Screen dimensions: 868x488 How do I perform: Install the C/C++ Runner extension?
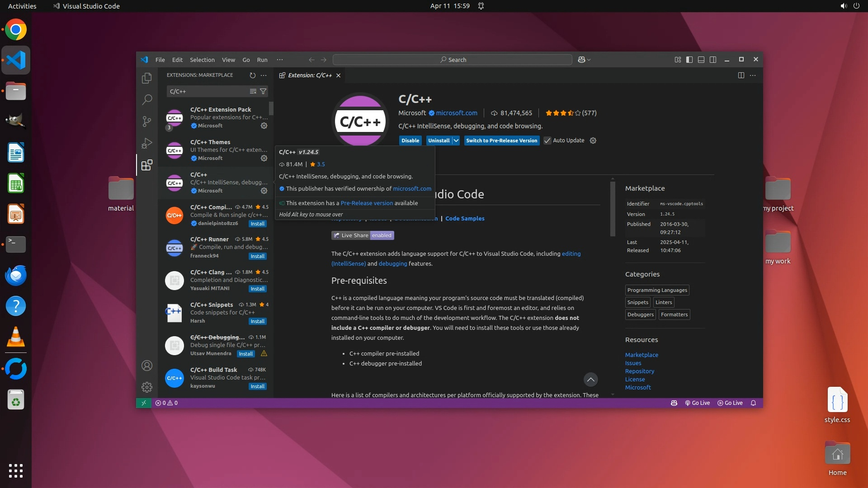[257, 256]
